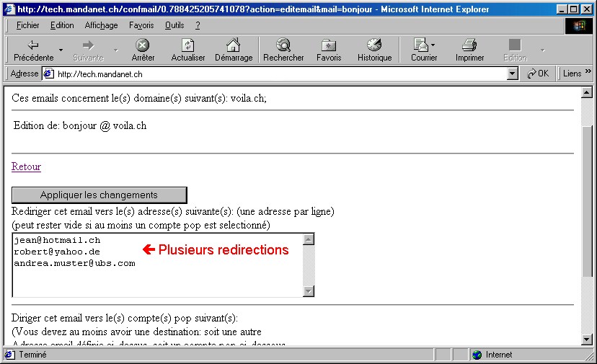
Task: Open the Fichier menu
Action: point(27,25)
